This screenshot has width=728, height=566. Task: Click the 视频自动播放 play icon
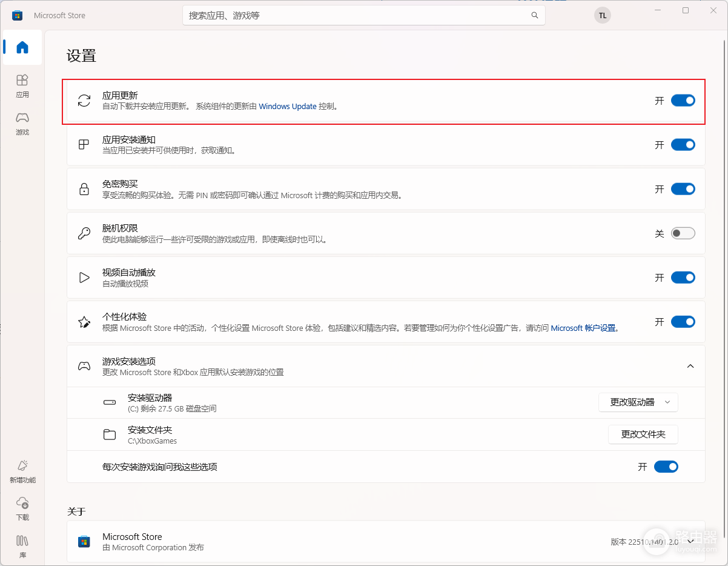[84, 278]
